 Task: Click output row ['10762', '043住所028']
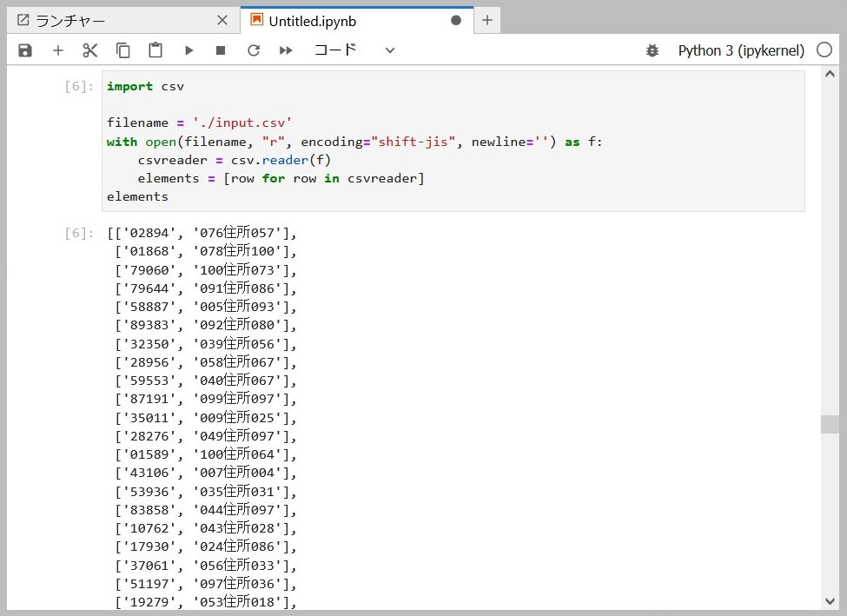coord(206,528)
